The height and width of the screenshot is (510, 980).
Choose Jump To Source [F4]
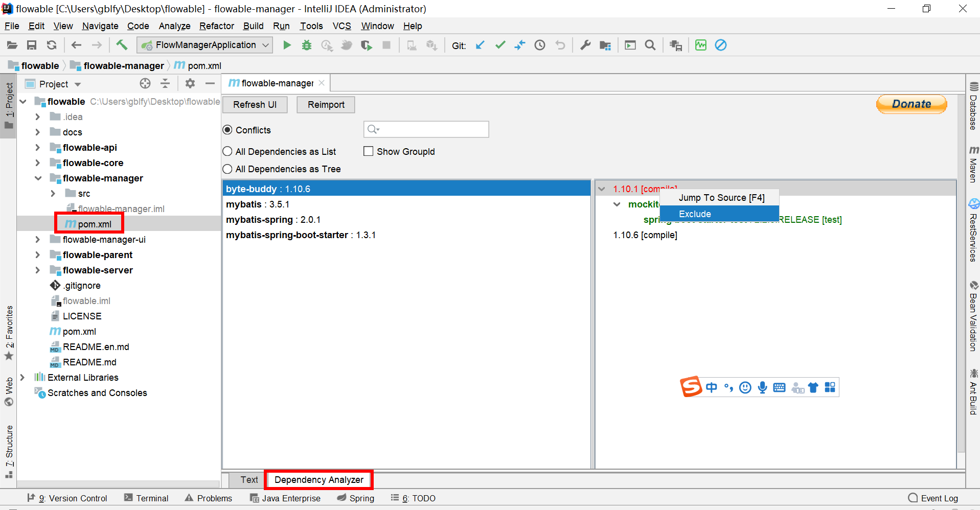719,198
